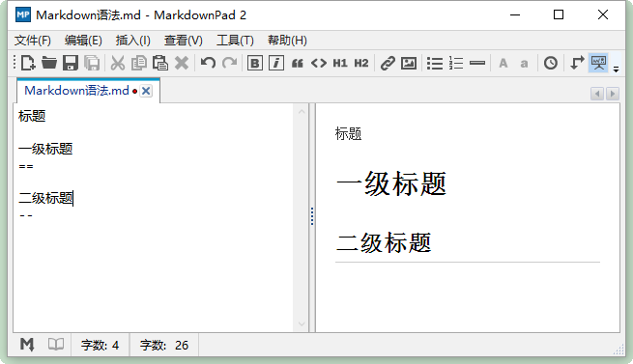This screenshot has height=364, width=633.
Task: Close the Markdown语法.md tab
Action: [146, 91]
